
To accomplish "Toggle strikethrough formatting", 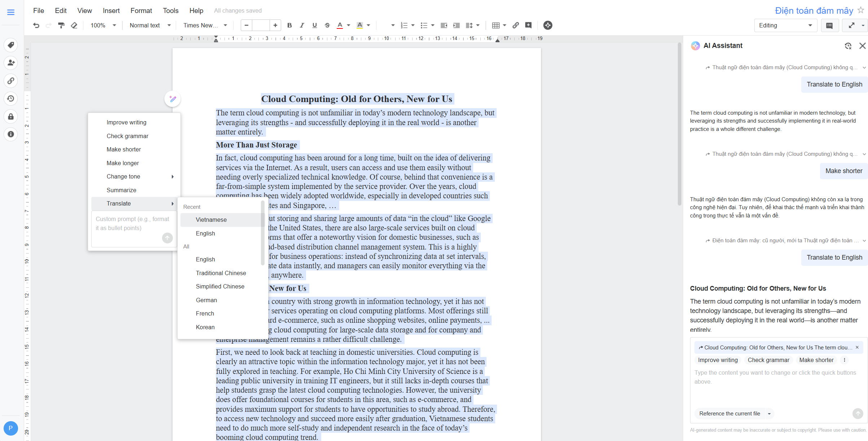I will [327, 25].
